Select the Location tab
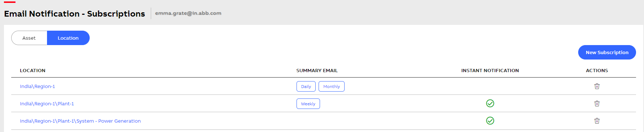 coord(68,38)
